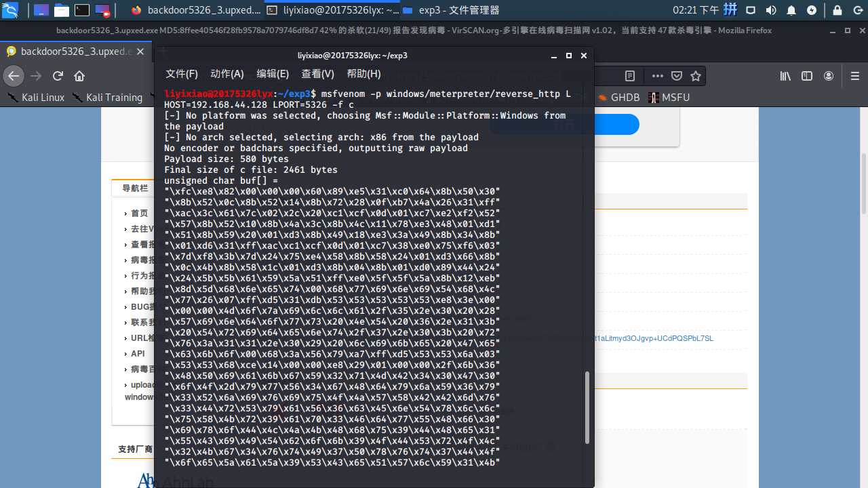
Task: Click the msfvenom command line in terminal
Action: pos(368,99)
